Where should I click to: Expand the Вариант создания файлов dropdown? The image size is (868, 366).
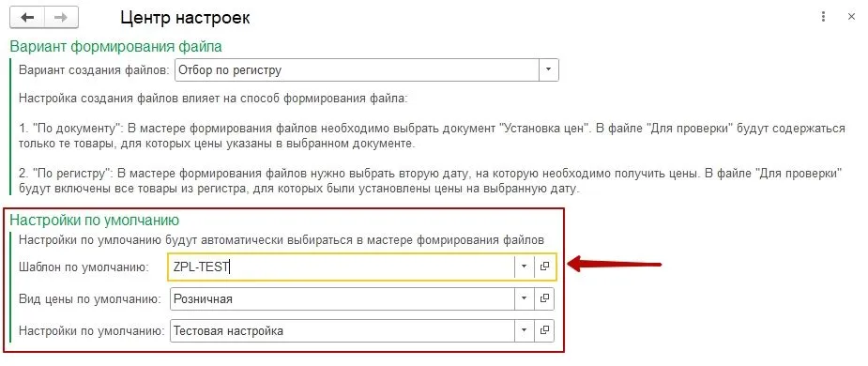549,70
